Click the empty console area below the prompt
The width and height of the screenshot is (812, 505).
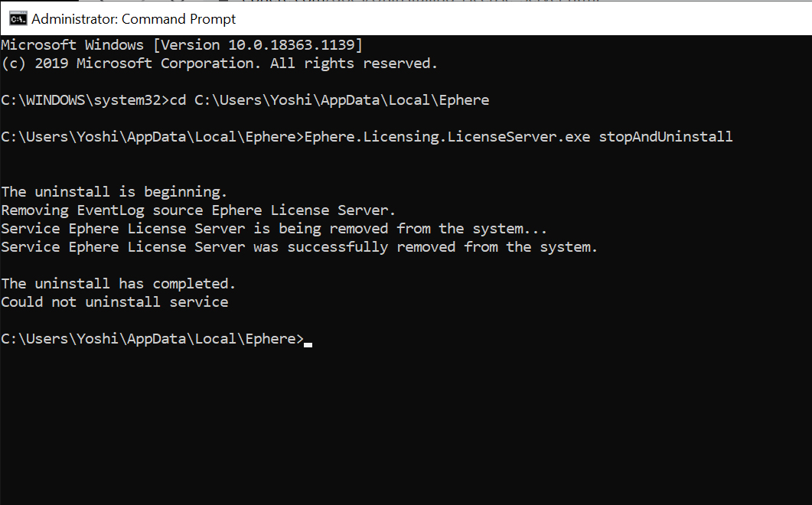pyautogui.click(x=406, y=428)
